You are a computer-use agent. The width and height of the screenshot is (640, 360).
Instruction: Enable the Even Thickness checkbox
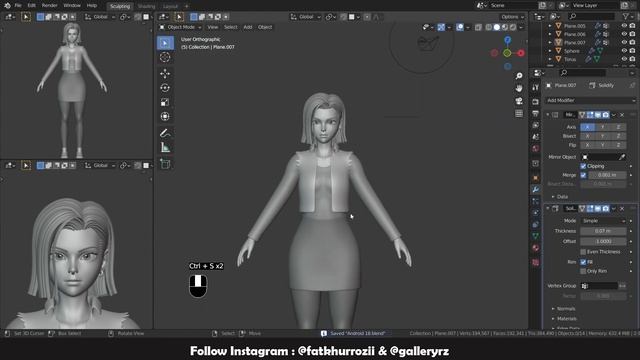[x=583, y=252]
